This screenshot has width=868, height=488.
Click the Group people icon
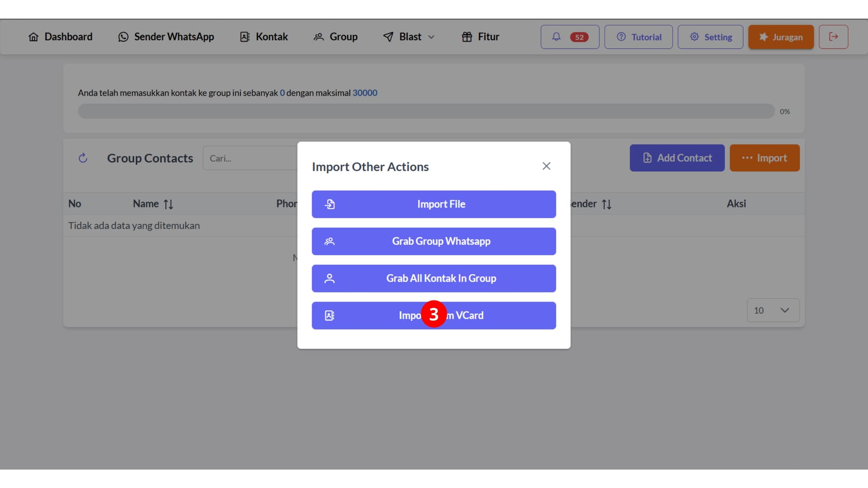[319, 37]
